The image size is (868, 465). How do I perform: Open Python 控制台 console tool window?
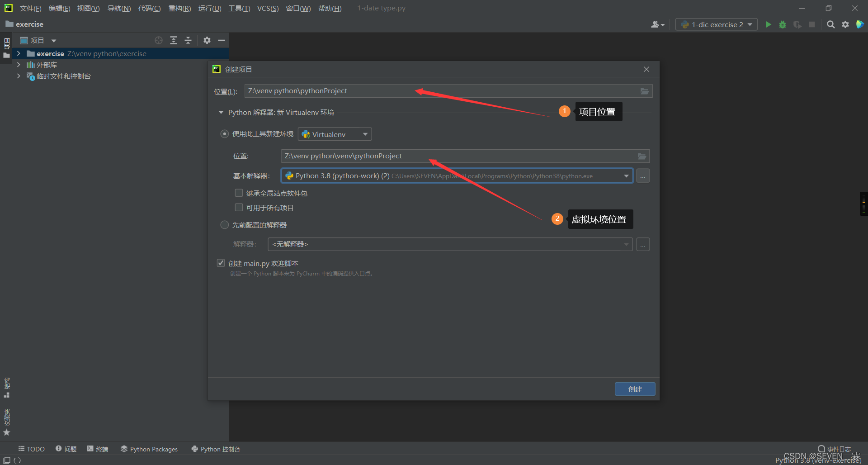point(216,449)
